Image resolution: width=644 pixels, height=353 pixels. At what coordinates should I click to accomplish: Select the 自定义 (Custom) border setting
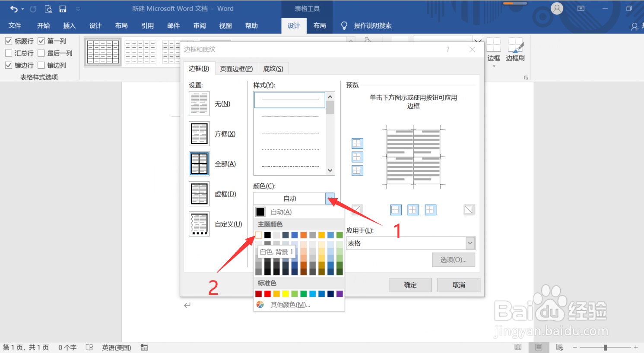(x=199, y=224)
